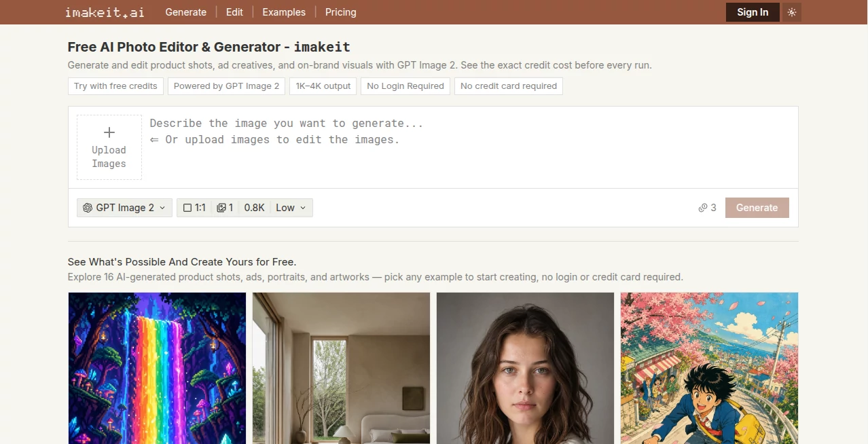Image resolution: width=868 pixels, height=444 pixels.
Task: Open the Edit menu item
Action: [x=234, y=12]
